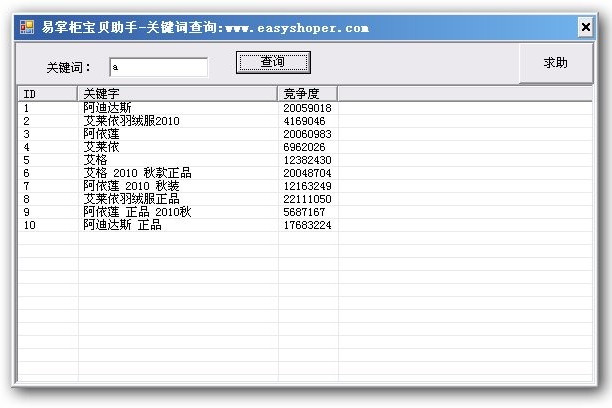Focus the 关键词 input field

click(x=158, y=67)
